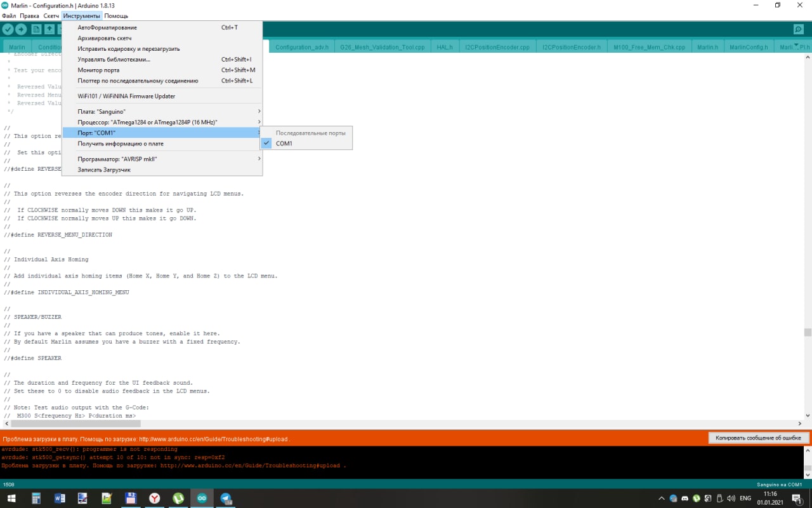812x508 pixels.
Task: Open the Помощь menu
Action: [116, 15]
